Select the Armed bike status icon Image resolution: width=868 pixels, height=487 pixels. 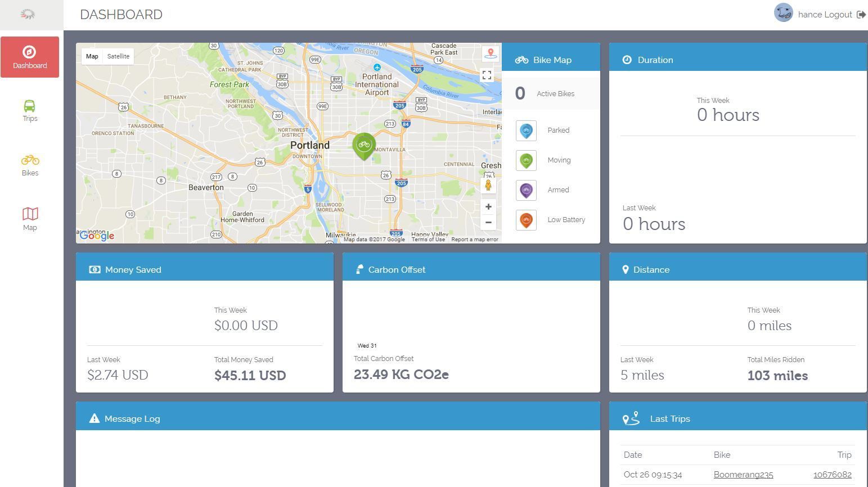coord(526,190)
